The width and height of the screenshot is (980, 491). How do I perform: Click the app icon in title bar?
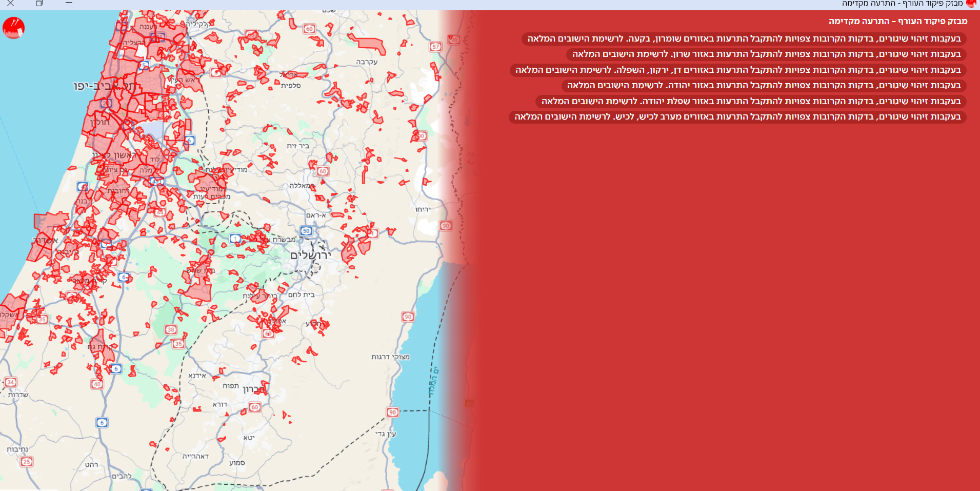[x=971, y=4]
